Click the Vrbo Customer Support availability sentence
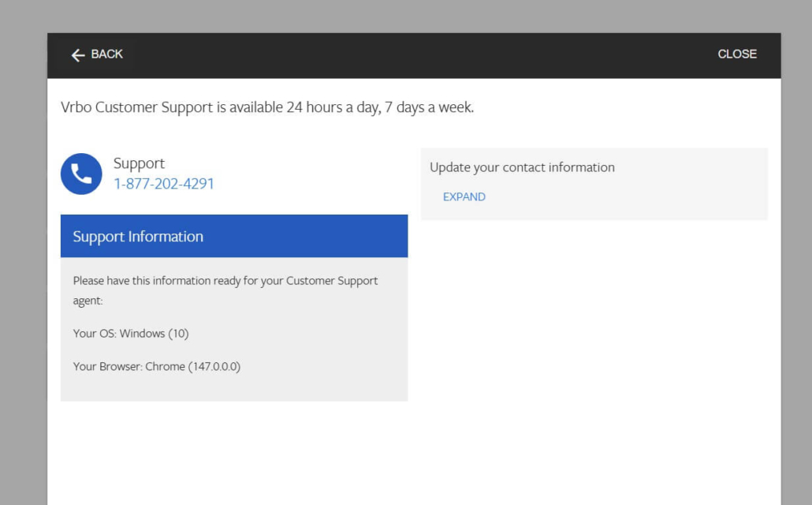The width and height of the screenshot is (812, 505). pos(267,107)
